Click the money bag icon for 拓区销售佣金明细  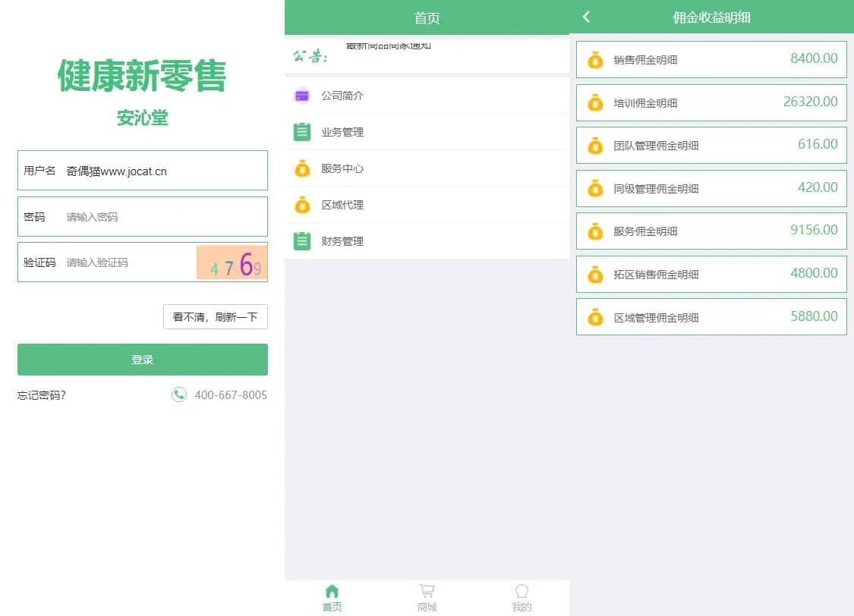click(x=595, y=275)
